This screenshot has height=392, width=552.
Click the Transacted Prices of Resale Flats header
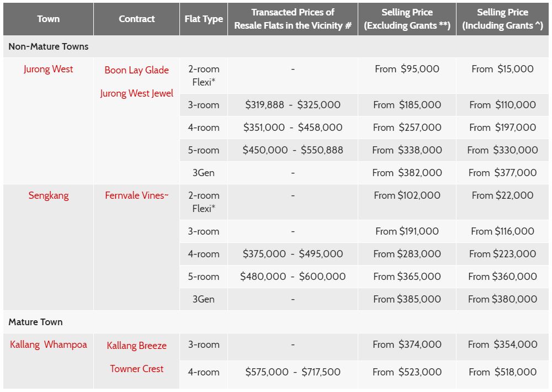point(293,19)
